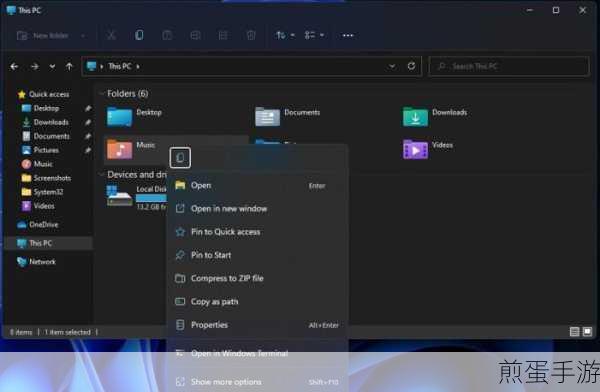Click the Rename icon in the toolbar
This screenshot has width=600, height=392.
(x=196, y=36)
